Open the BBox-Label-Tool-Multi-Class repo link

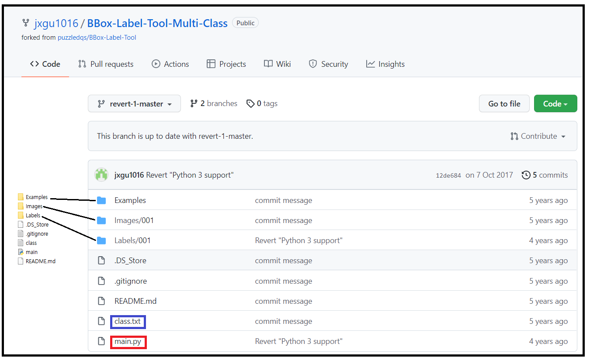157,23
